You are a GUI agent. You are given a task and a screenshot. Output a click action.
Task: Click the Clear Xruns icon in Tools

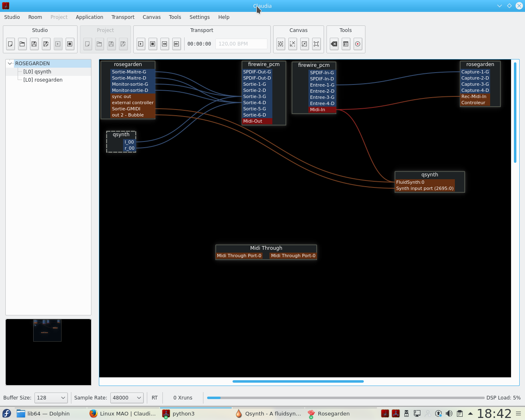pyautogui.click(x=334, y=44)
